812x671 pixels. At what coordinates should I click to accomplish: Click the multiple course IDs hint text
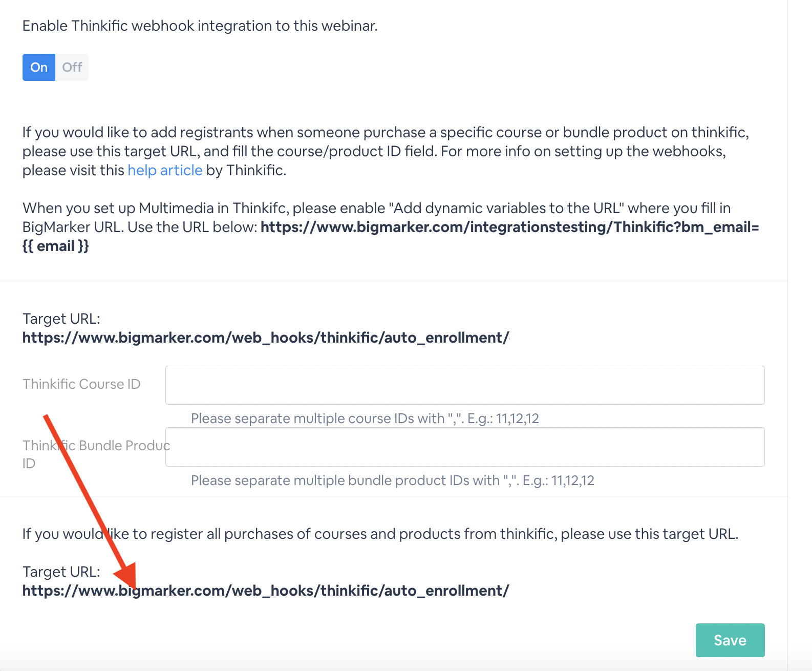(x=365, y=418)
